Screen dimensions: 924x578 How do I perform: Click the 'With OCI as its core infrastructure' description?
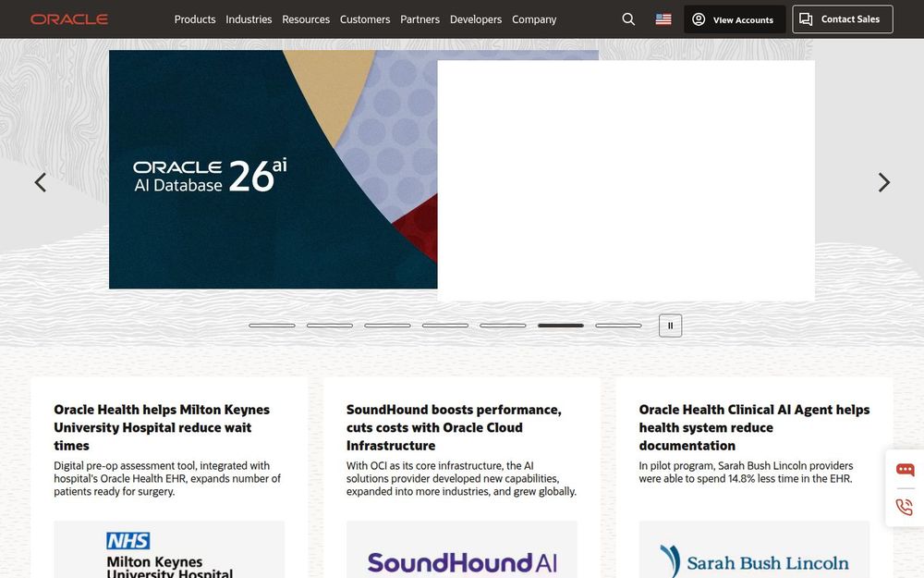click(461, 478)
